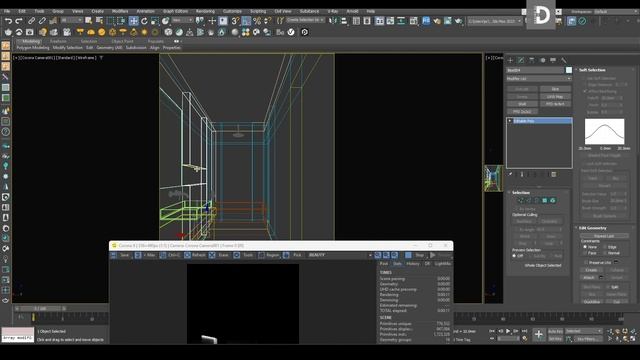Open the Utilities tab in command panel
The width and height of the screenshot is (640, 360).
(x=564, y=60)
